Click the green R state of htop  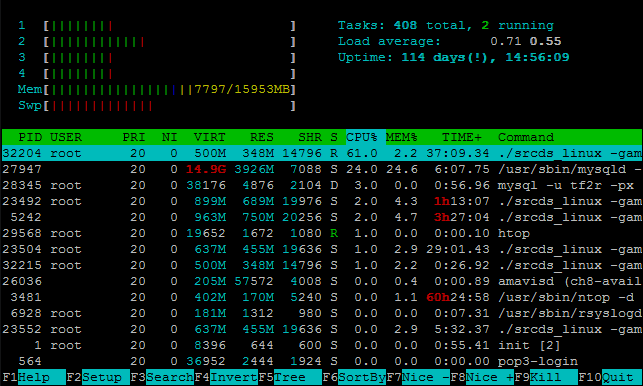point(334,233)
